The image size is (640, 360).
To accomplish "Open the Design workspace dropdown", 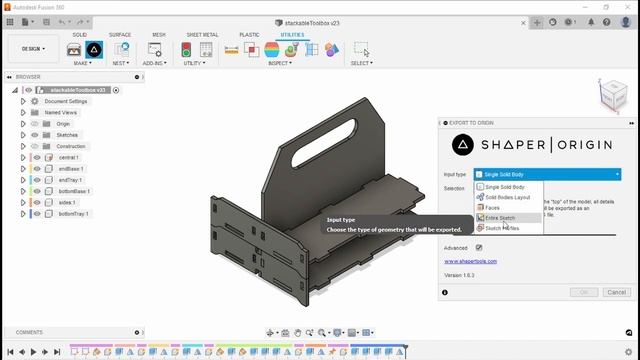I will point(33,49).
